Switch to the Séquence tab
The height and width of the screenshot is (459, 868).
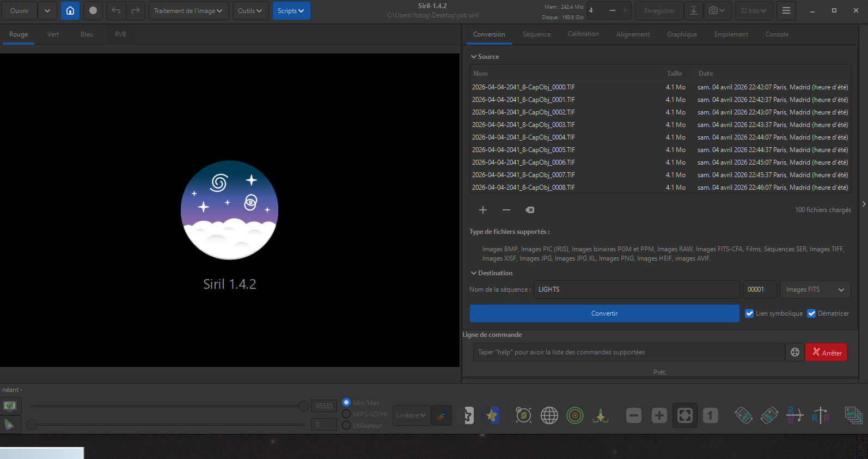[536, 34]
